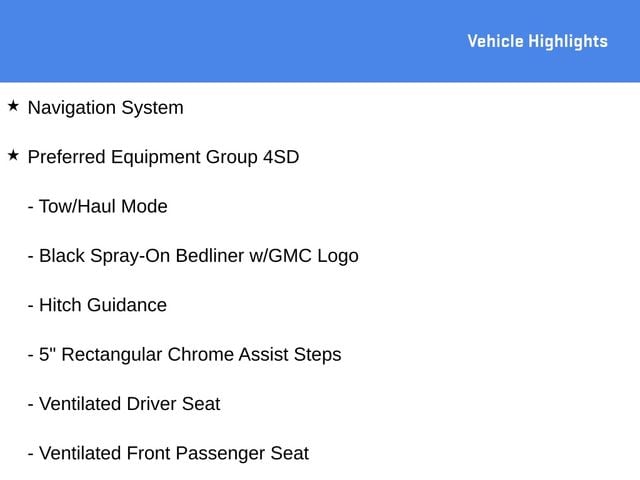Click the Navigation System highlight text

(x=106, y=108)
